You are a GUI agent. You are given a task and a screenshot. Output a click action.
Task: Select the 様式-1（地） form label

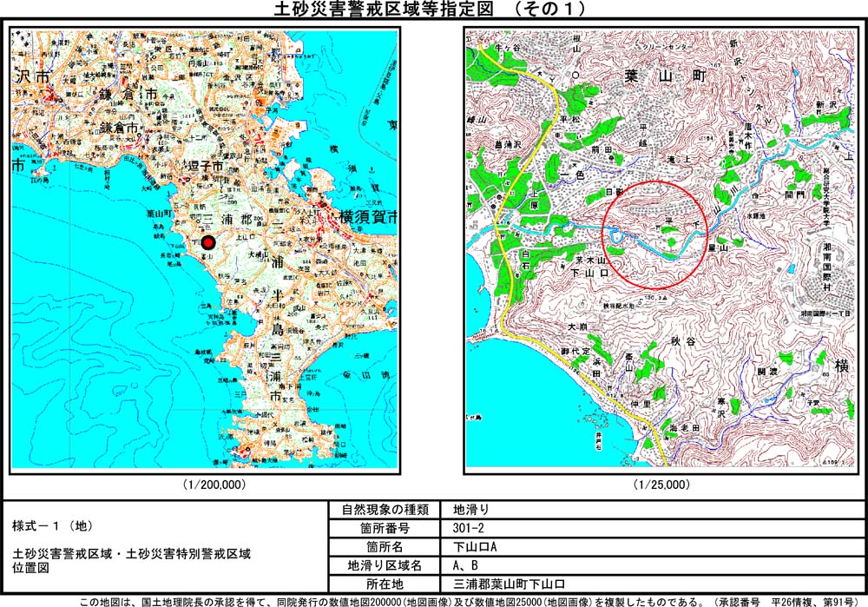[x=49, y=525]
